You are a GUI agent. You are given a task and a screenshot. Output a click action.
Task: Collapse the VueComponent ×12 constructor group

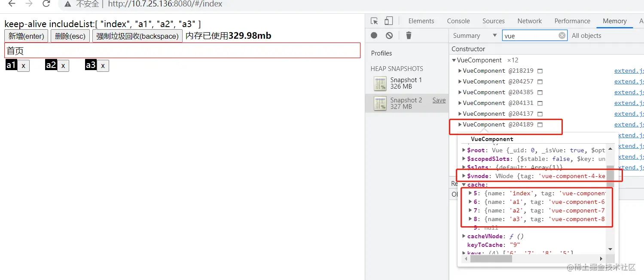coord(454,60)
